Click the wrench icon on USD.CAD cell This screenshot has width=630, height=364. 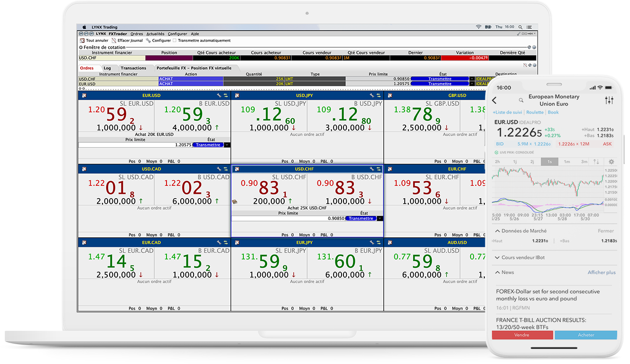click(x=219, y=169)
